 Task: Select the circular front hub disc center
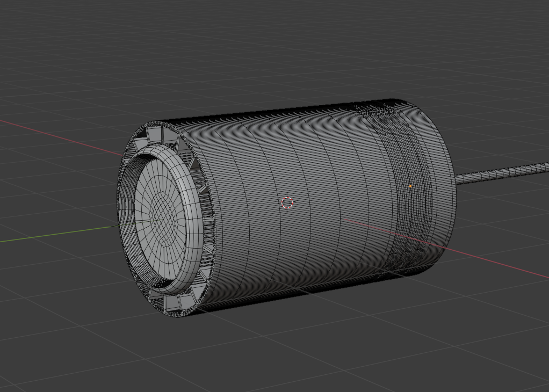[x=160, y=220]
